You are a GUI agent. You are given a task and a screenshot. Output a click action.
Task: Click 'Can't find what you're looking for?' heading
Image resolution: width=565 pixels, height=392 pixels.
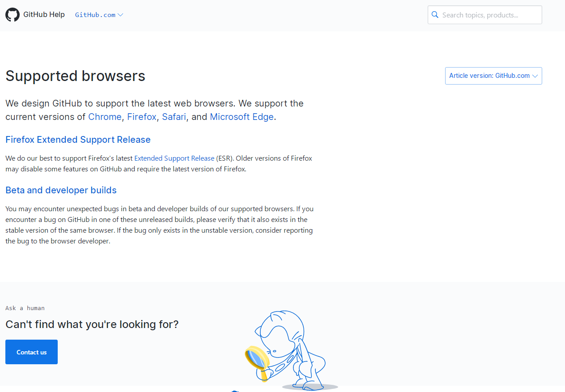[92, 324]
